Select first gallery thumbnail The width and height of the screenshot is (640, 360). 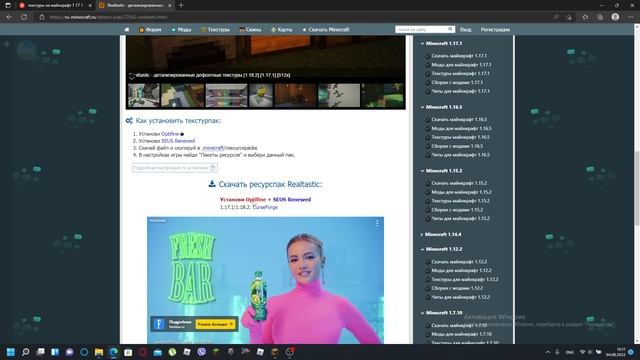point(144,95)
